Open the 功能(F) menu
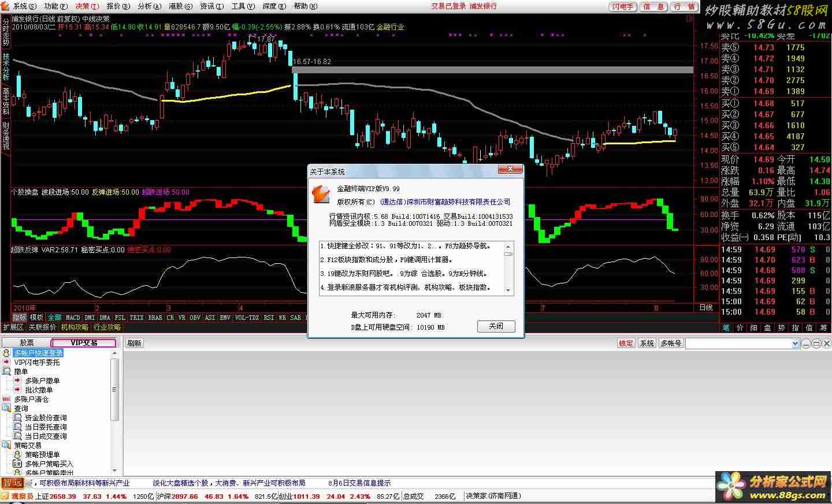 pos(55,6)
